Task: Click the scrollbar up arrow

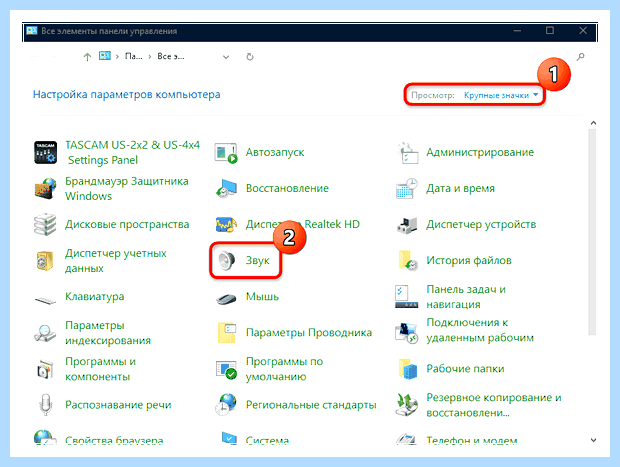Action: pos(593,123)
